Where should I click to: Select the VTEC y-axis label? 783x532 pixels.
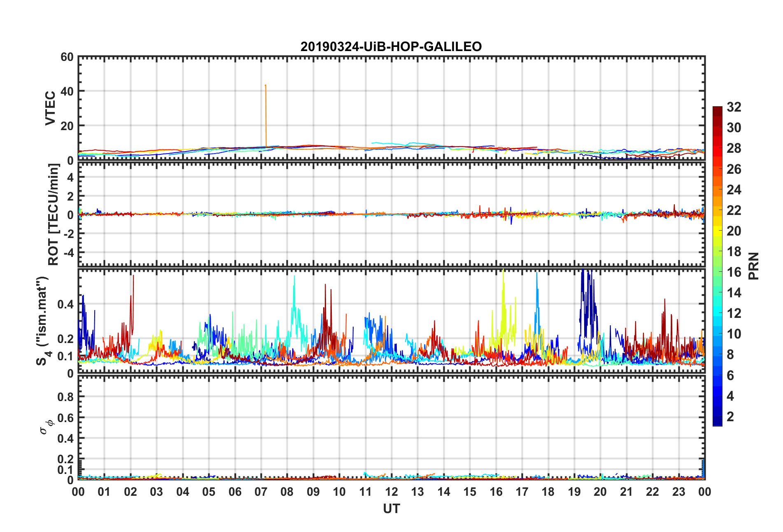point(50,108)
